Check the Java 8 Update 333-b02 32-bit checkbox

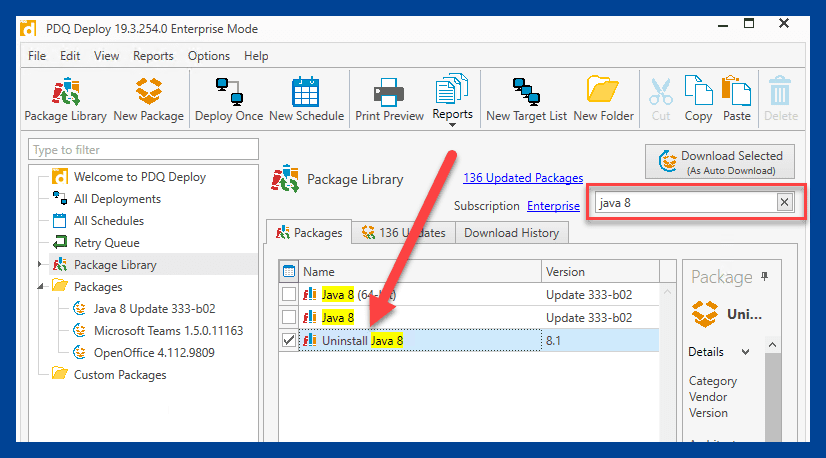289,317
